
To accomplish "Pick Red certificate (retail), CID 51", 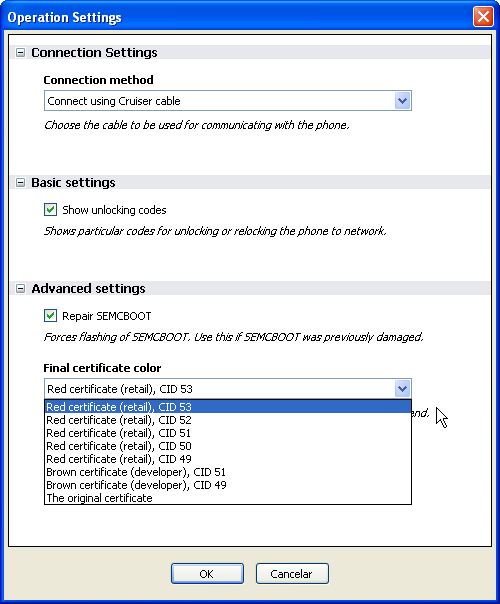I will [228, 433].
